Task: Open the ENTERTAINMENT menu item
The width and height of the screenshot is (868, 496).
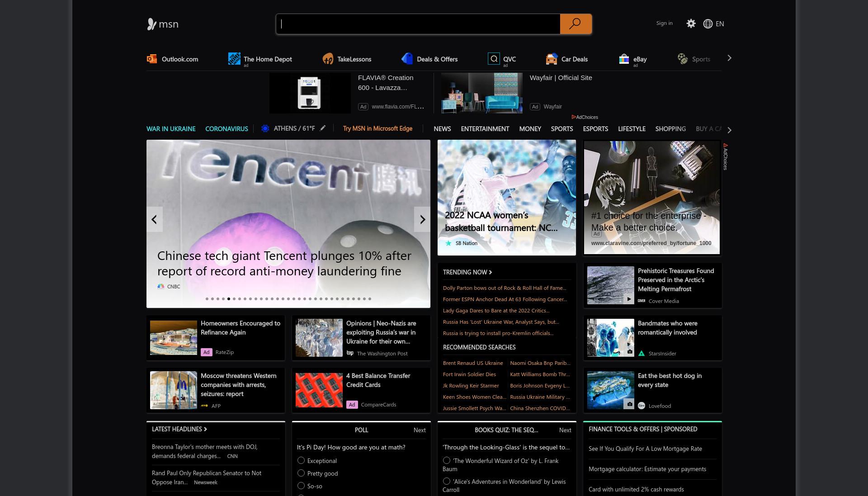Action: click(485, 129)
